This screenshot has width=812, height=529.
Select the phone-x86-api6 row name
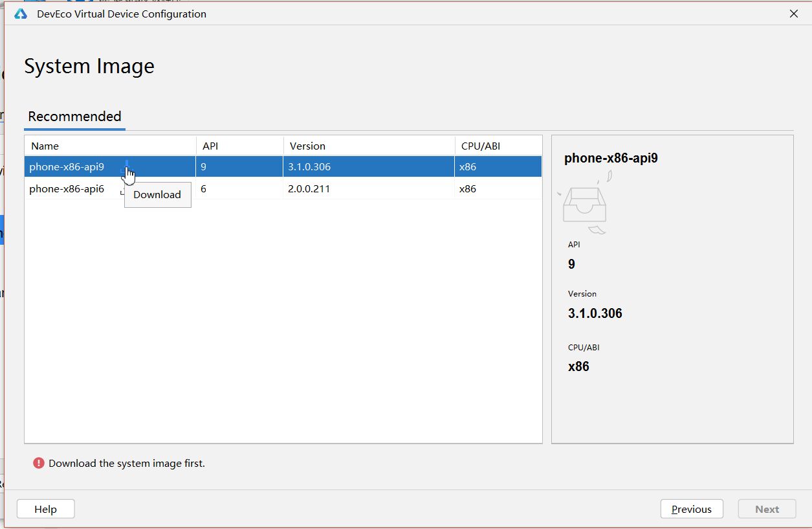[67, 189]
